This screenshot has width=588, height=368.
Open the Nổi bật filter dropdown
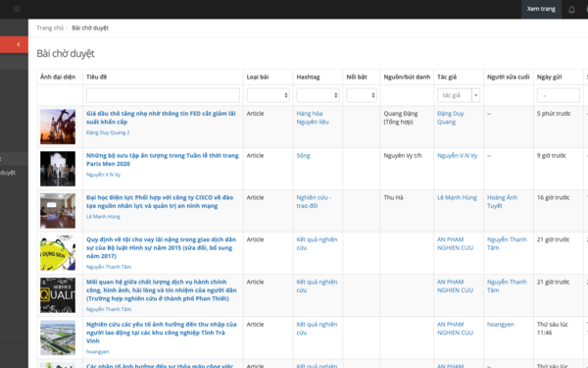(362, 95)
